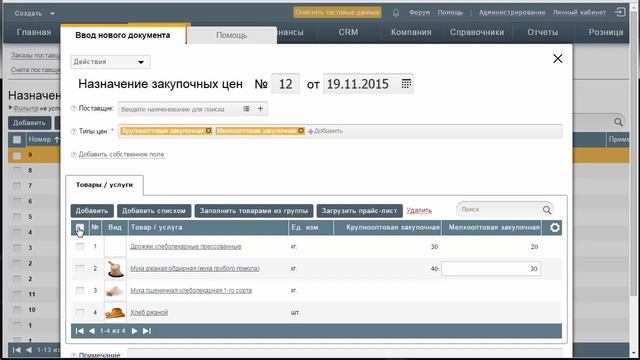The image size is (640, 360).
Task: Open CRM in main menu
Action: 348,32
